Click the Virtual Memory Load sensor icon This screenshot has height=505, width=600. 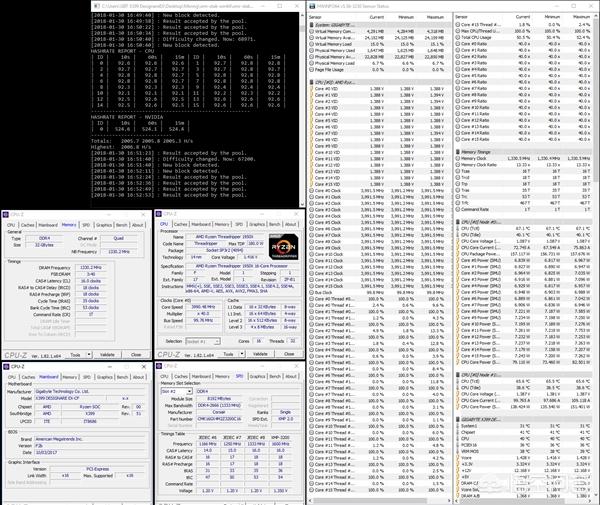coord(311,46)
